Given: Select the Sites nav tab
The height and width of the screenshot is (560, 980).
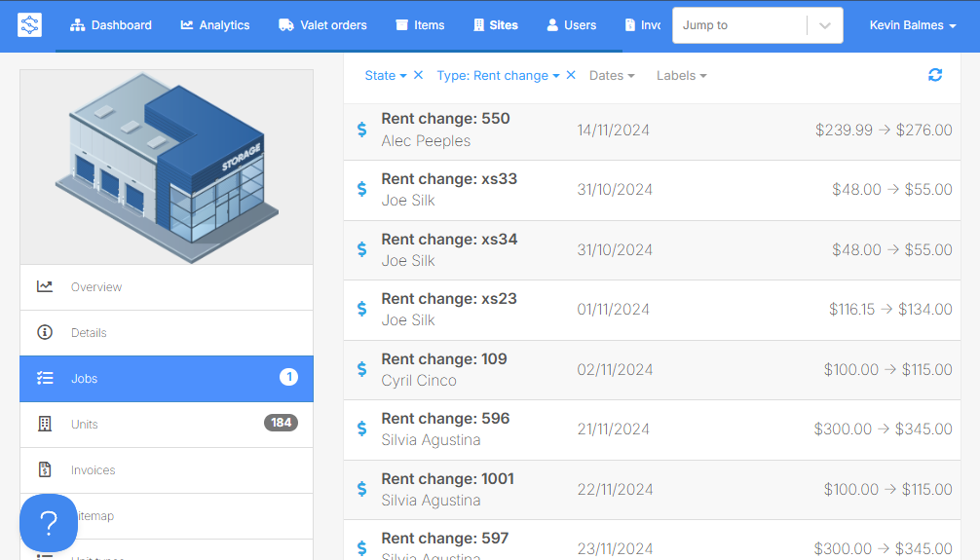Looking at the screenshot, I should (496, 25).
